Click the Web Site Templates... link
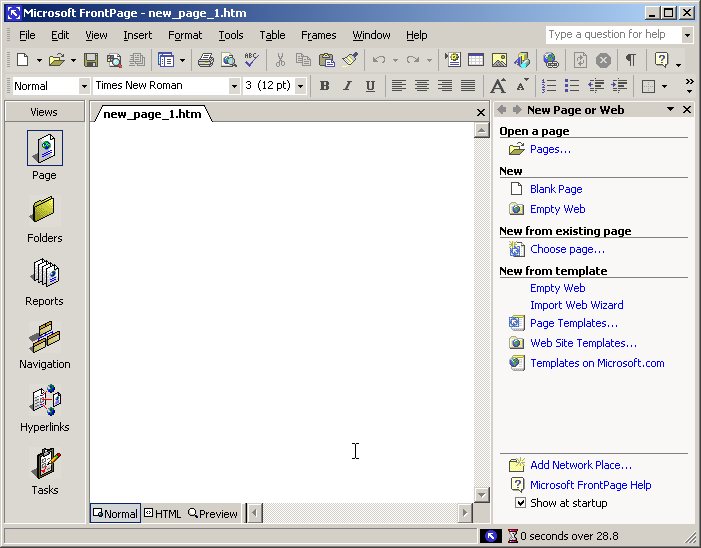This screenshot has width=701, height=548. pos(583,343)
